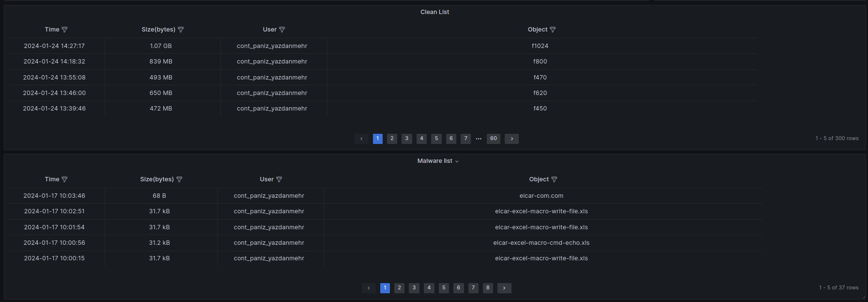Click size cell 650 MB

click(x=161, y=93)
